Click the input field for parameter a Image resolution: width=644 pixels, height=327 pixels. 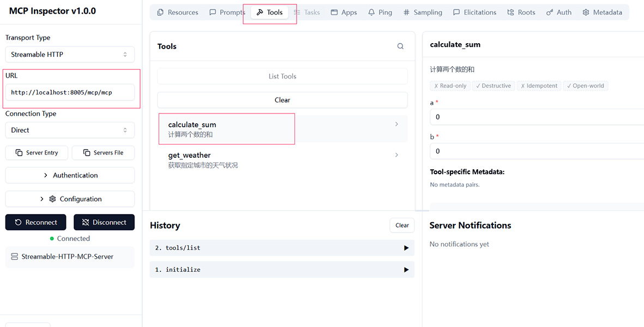tap(537, 117)
